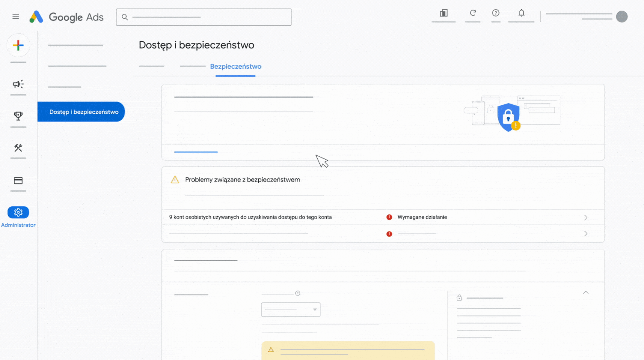Click the plus Create button
644x360 pixels.
pyautogui.click(x=18, y=45)
